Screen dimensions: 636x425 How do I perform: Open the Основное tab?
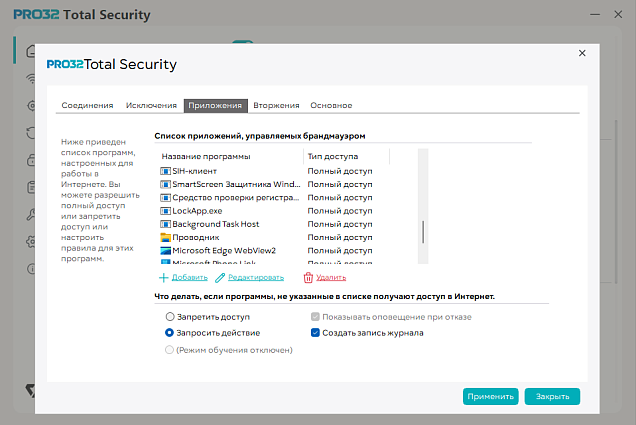pos(331,105)
